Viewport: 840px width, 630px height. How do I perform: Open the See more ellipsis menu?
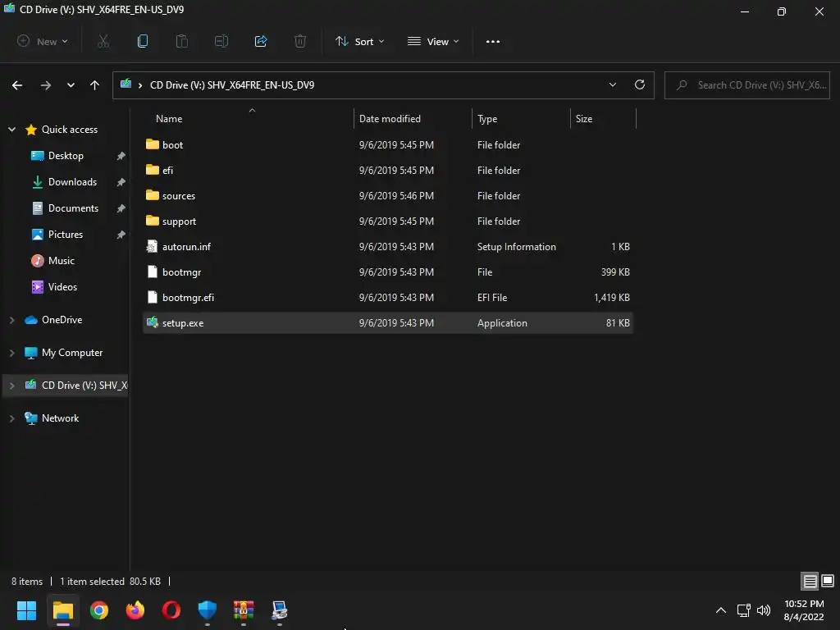click(493, 41)
